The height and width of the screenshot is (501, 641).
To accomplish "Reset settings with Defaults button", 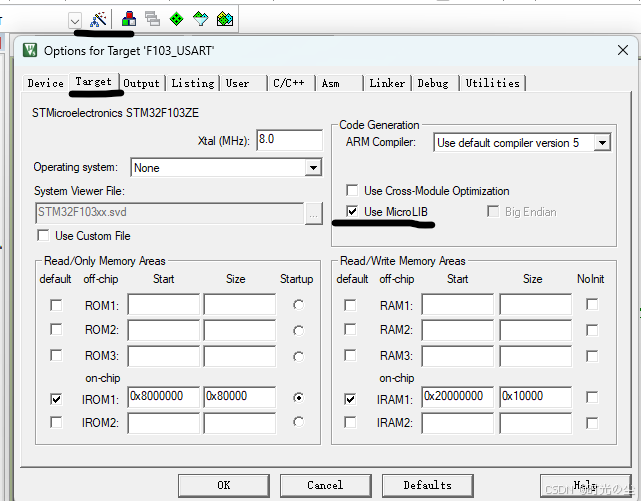I will tap(428, 485).
